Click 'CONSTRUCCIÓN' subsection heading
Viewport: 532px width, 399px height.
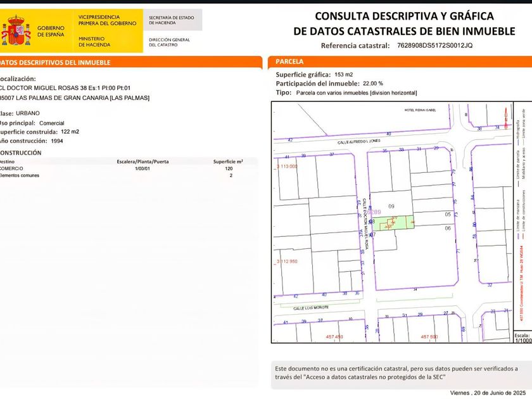(x=21, y=153)
